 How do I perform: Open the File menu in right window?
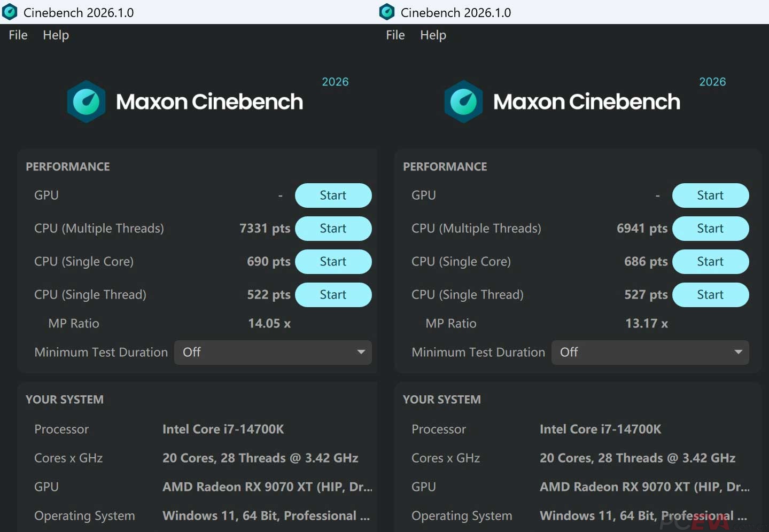coord(395,35)
